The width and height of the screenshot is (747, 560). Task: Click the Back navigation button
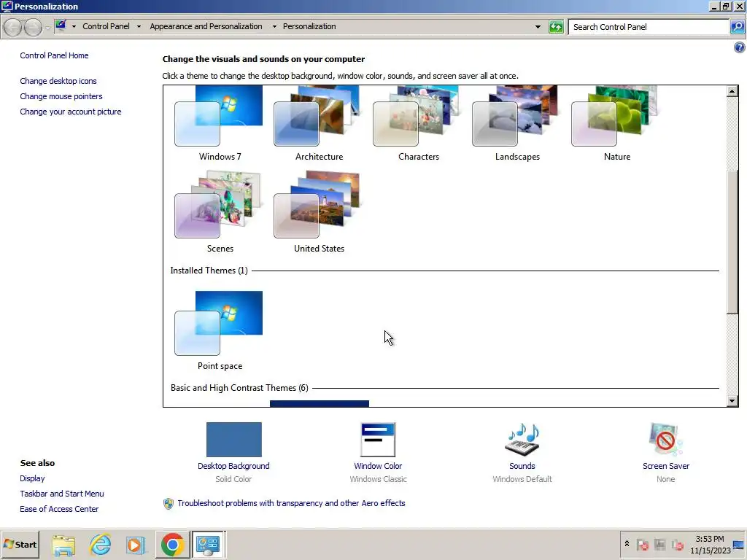point(13,27)
